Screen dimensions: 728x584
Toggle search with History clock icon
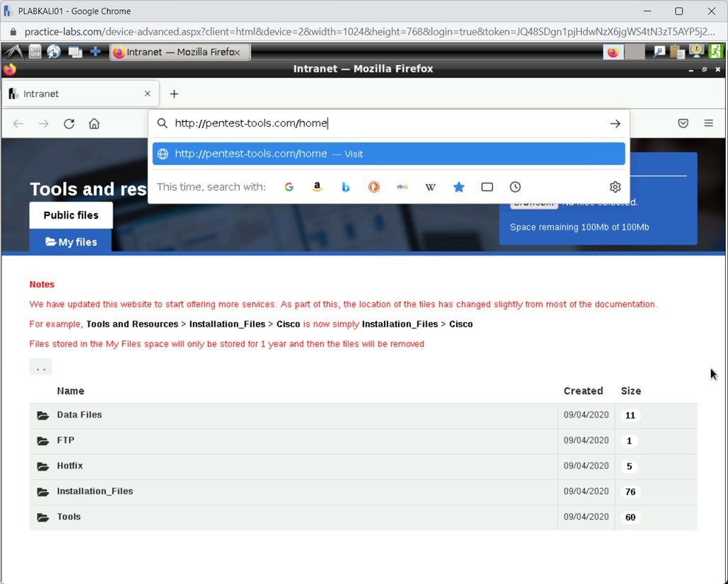click(x=515, y=187)
